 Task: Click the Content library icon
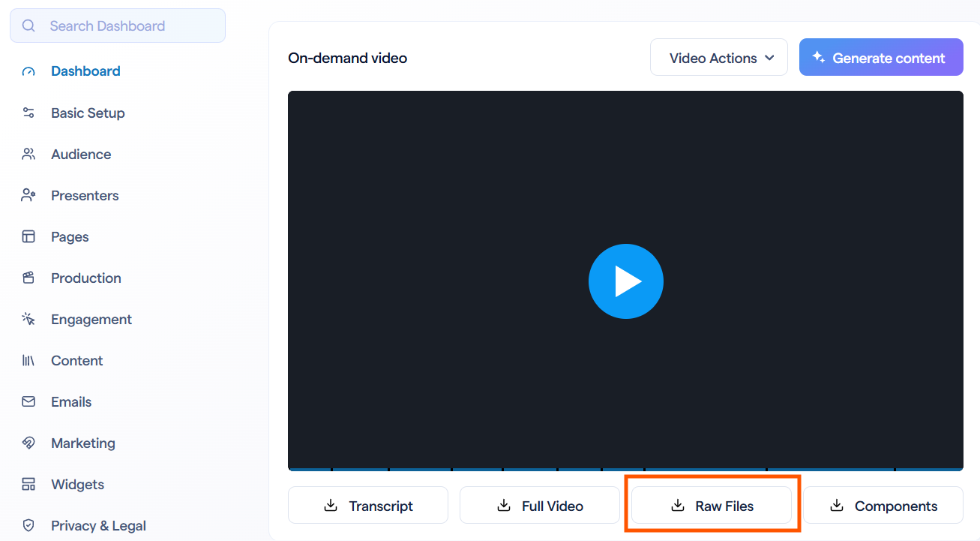click(28, 361)
